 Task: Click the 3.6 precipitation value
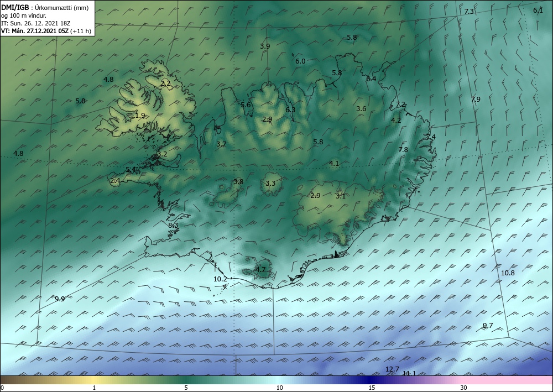tap(361, 109)
